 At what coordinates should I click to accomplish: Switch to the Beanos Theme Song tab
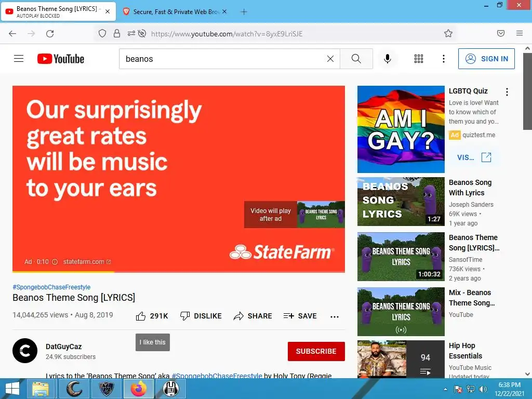tap(58, 11)
